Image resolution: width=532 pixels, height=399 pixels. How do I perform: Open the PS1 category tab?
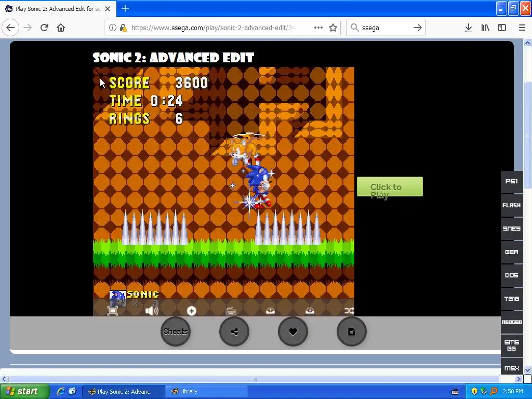(x=512, y=181)
